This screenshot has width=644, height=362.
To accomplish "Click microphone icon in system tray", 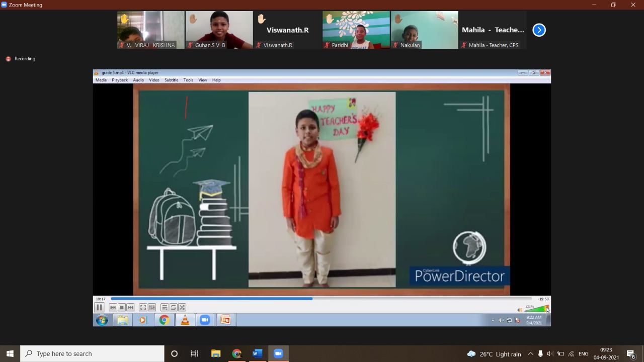I will [x=540, y=354].
